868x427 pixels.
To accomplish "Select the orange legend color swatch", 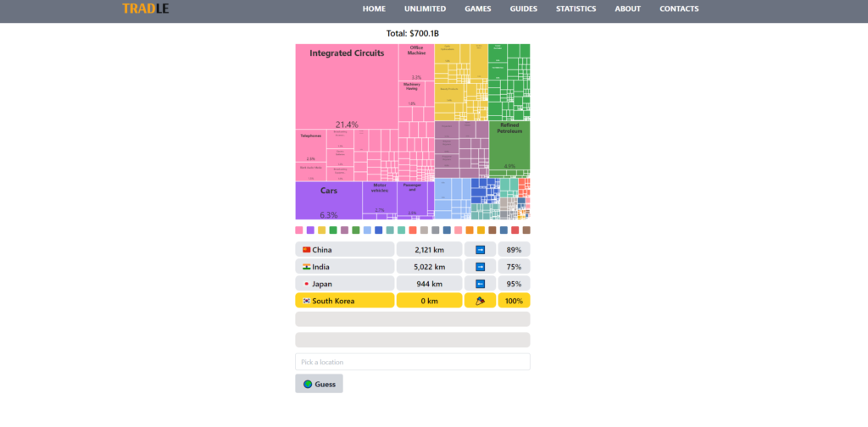I will click(x=470, y=230).
